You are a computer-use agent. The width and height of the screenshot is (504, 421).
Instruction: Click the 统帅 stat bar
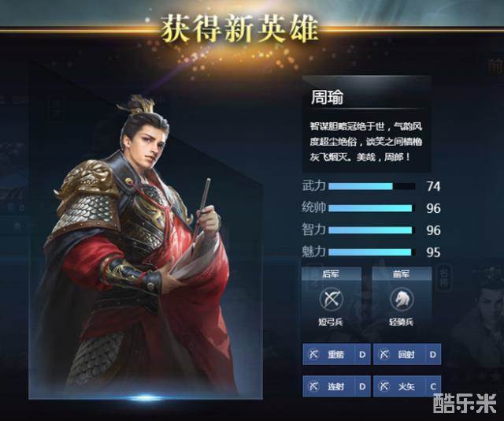372,208
